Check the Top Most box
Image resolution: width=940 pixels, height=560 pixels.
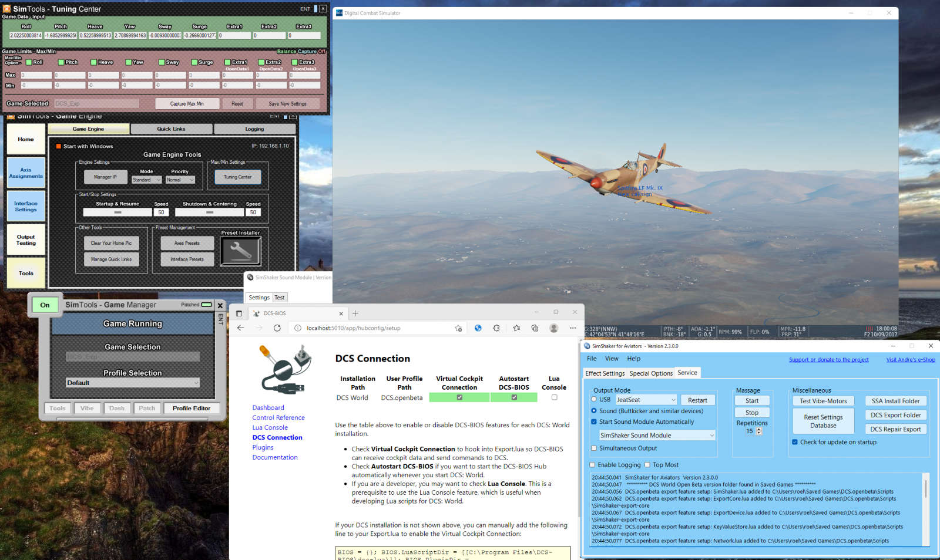(647, 464)
